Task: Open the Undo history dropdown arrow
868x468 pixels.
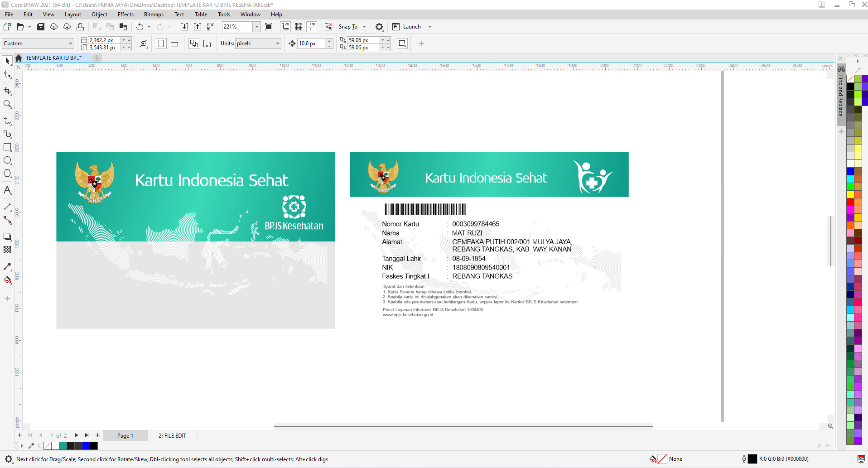Action: [149, 27]
